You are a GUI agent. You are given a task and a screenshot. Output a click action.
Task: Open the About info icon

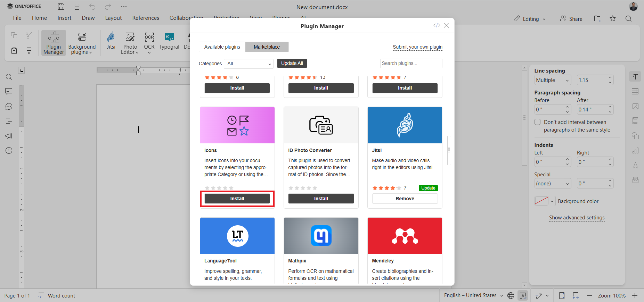tap(9, 150)
